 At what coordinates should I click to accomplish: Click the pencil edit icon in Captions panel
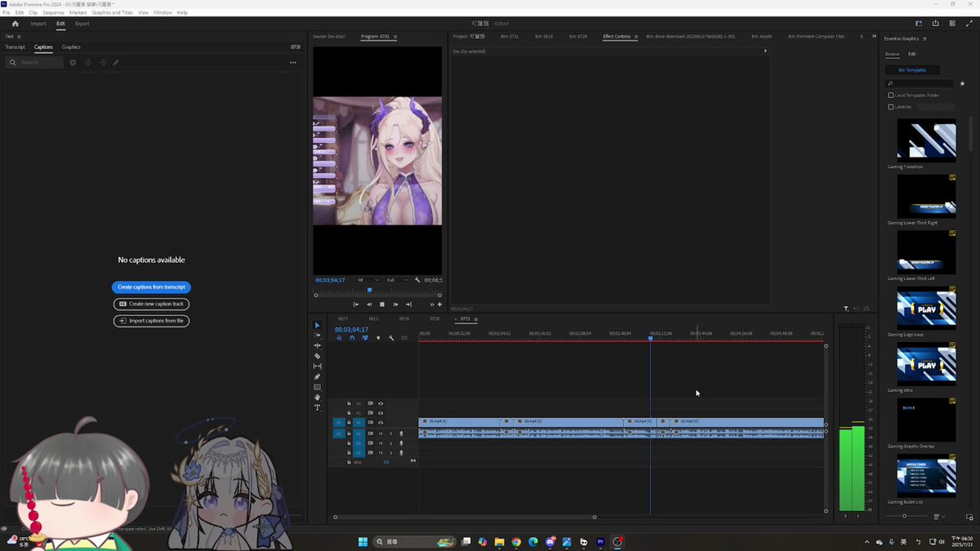click(x=116, y=63)
